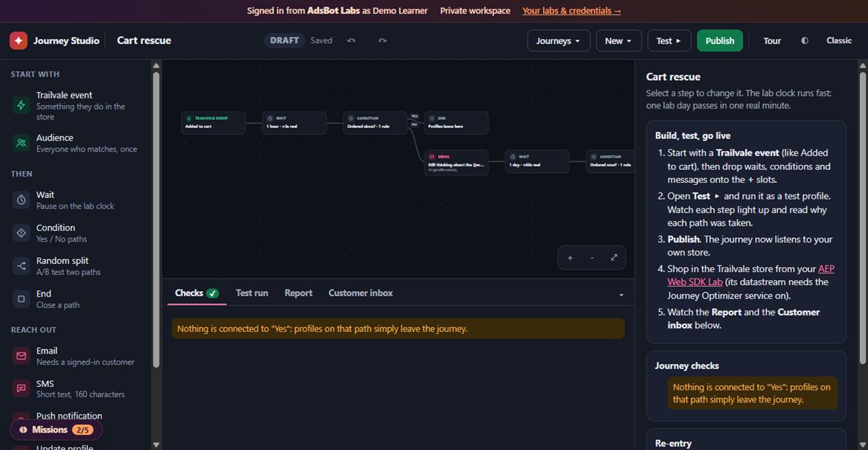Open the Customer inbox tab

pos(360,293)
